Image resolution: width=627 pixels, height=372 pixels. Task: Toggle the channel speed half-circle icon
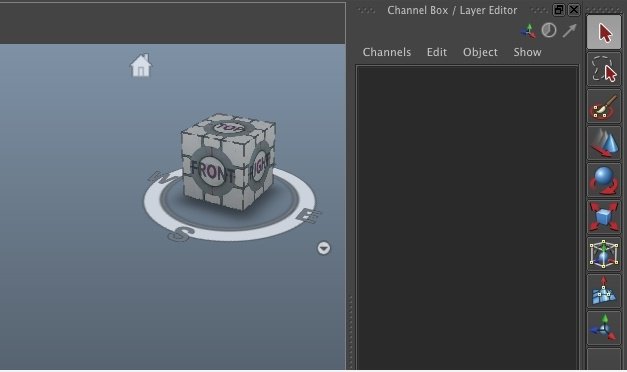[x=549, y=30]
